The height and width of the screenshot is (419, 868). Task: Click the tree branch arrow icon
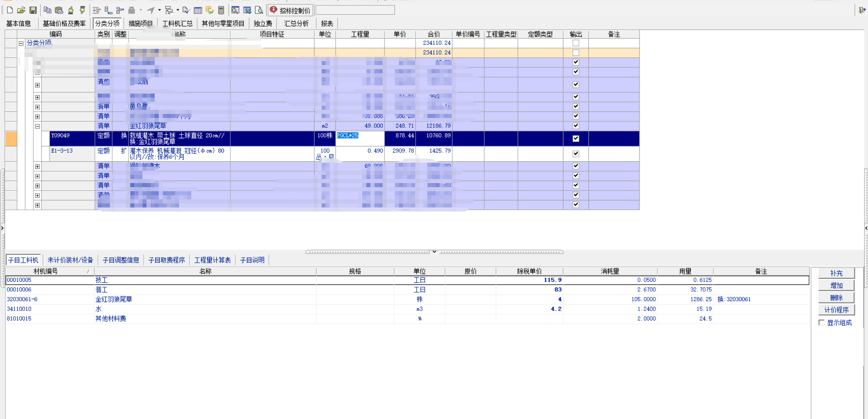point(120,10)
